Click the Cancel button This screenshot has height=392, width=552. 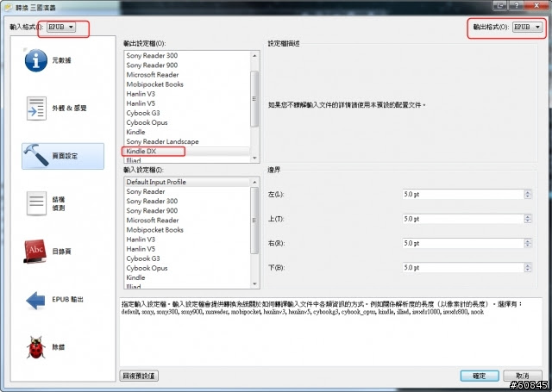tap(523, 376)
